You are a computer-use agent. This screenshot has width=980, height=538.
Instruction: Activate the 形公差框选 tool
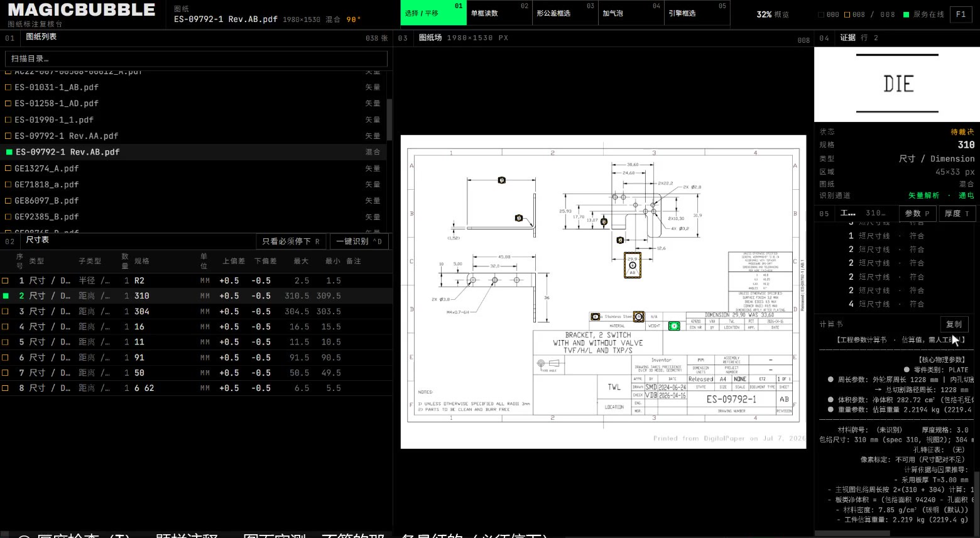click(x=565, y=13)
